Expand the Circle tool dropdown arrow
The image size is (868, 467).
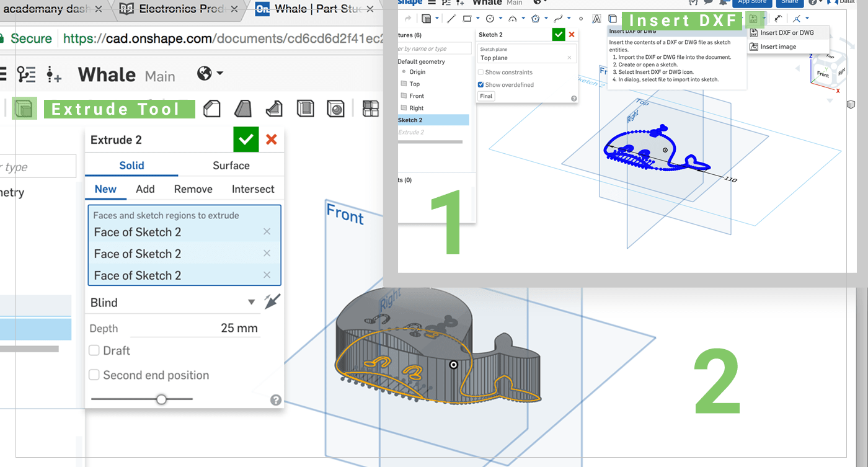[x=501, y=19]
